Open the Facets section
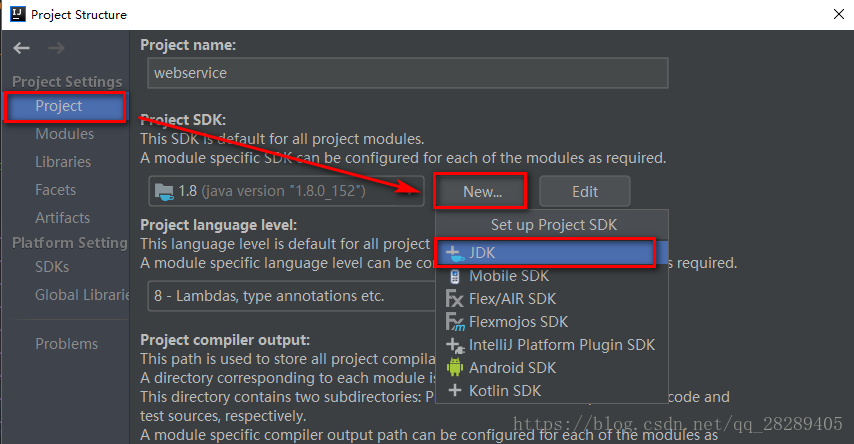The image size is (854, 444). tap(56, 190)
